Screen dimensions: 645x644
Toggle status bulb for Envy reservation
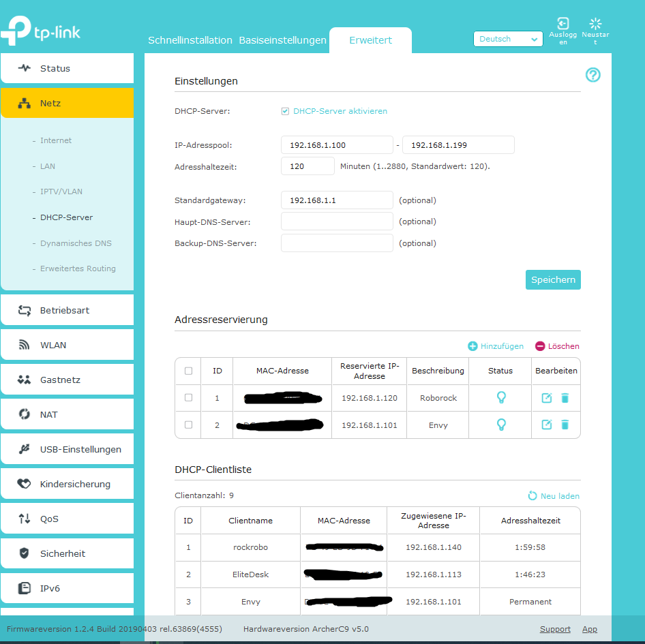501,425
